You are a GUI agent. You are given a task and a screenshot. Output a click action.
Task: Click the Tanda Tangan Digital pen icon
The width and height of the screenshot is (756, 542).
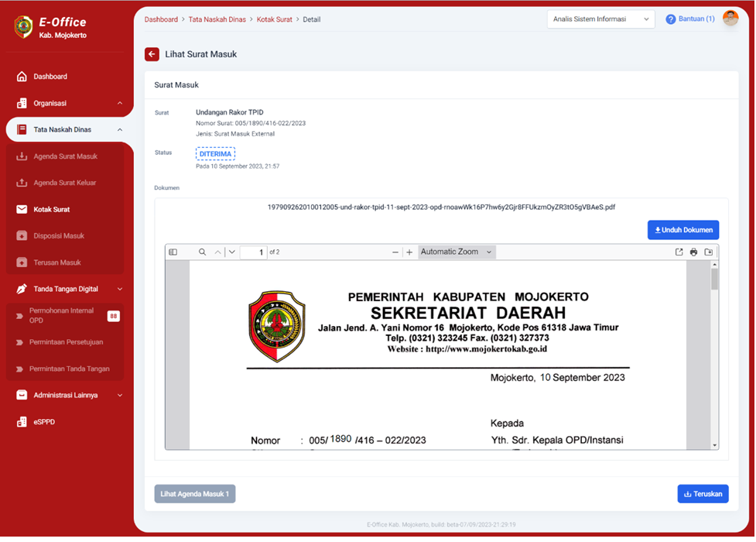tap(22, 289)
